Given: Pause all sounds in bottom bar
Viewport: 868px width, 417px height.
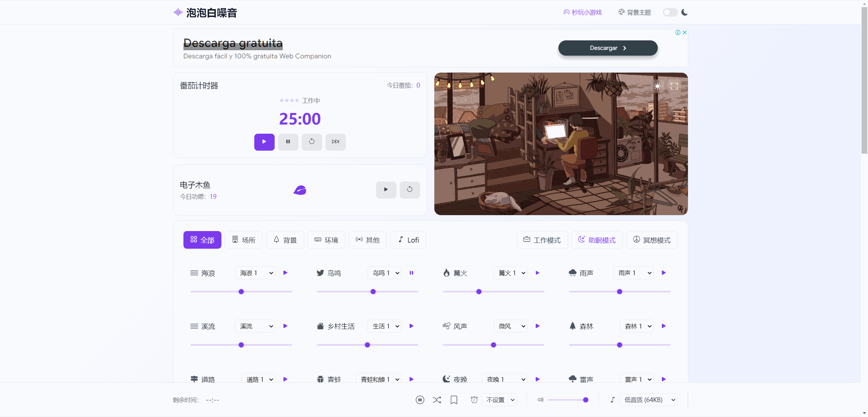Looking at the screenshot, I should tap(420, 400).
